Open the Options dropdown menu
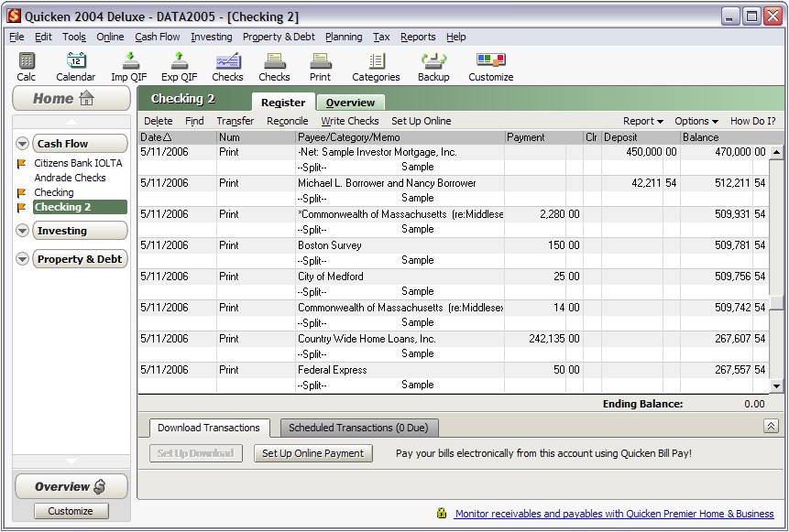This screenshot has height=532, width=789. 696,121
